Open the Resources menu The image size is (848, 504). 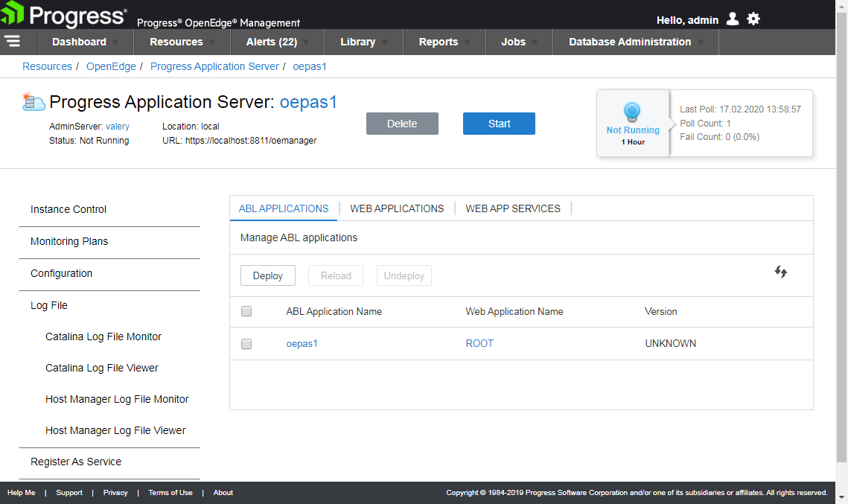click(x=176, y=42)
